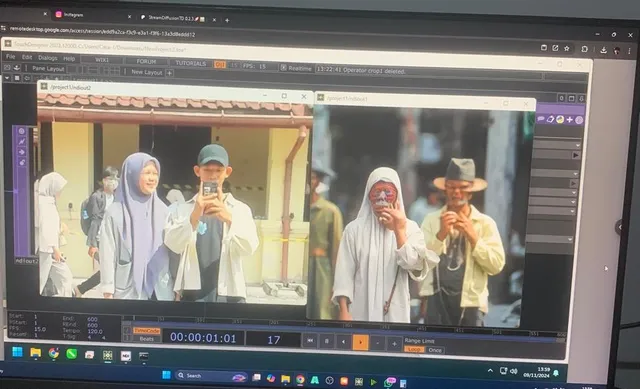640x389 pixels.
Task: Open the File menu in TouchDesigner
Action: pos(11,57)
